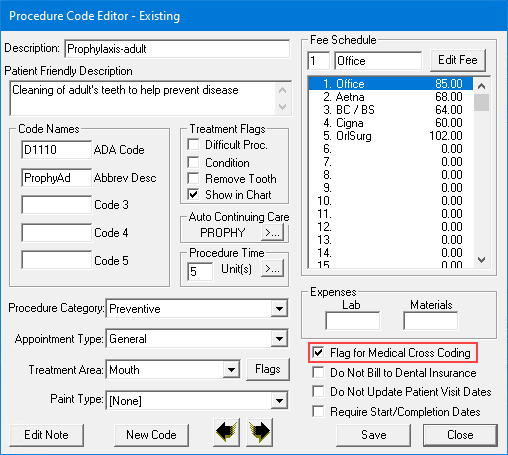Click fee schedule list scroll up arrow
This screenshot has width=508, height=455.
tap(481, 86)
